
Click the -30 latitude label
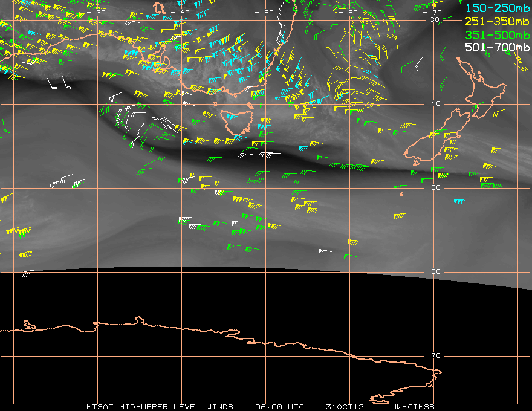pyautogui.click(x=432, y=20)
